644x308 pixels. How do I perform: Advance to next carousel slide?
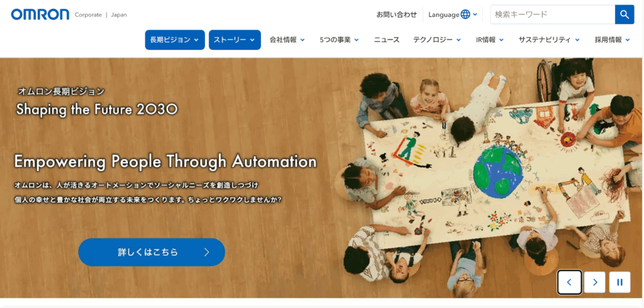point(595,282)
